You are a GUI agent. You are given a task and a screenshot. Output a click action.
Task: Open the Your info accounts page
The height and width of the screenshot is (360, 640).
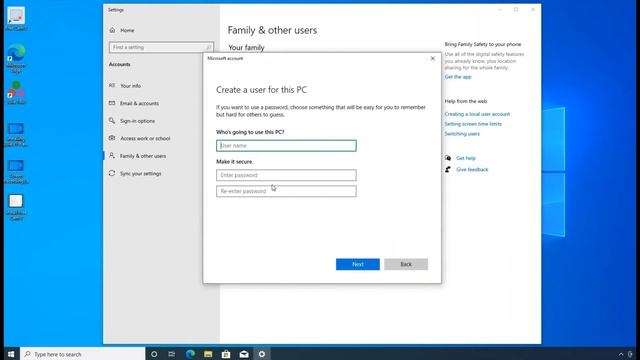(131, 86)
